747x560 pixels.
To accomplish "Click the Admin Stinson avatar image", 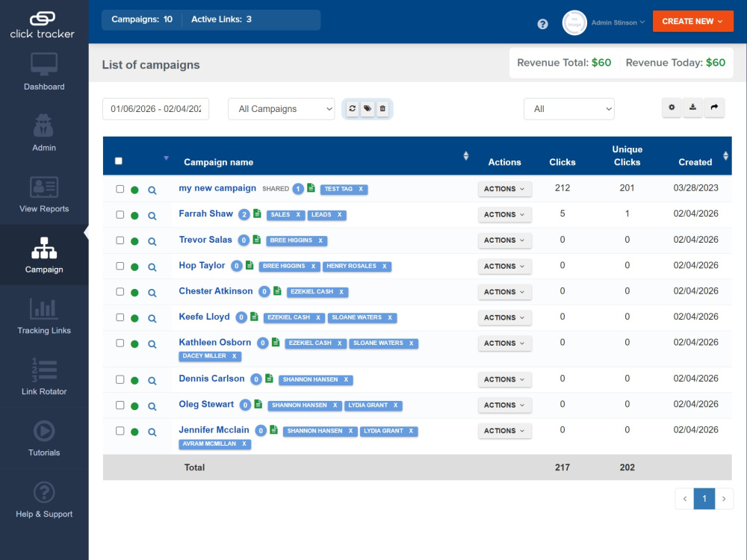I will 574,22.
